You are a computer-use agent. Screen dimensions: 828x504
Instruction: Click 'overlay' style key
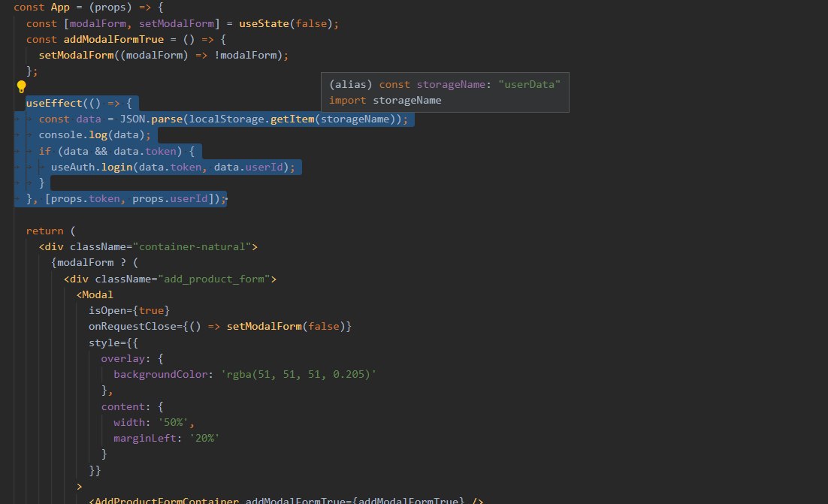[x=122, y=358]
